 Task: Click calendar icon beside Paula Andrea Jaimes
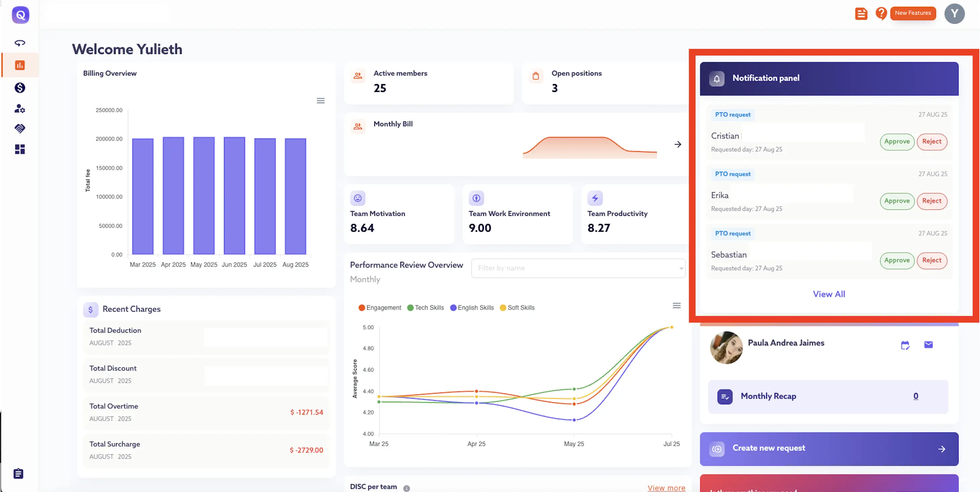pos(905,345)
